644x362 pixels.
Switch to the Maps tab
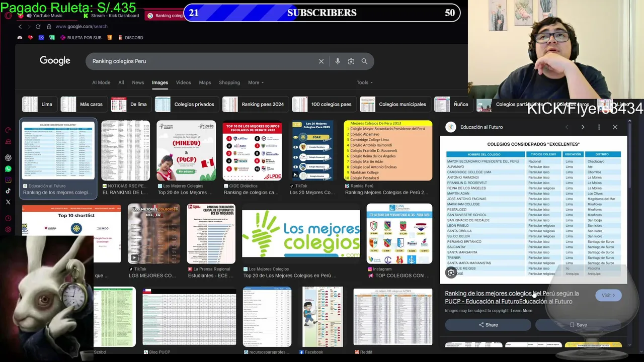pos(205,82)
